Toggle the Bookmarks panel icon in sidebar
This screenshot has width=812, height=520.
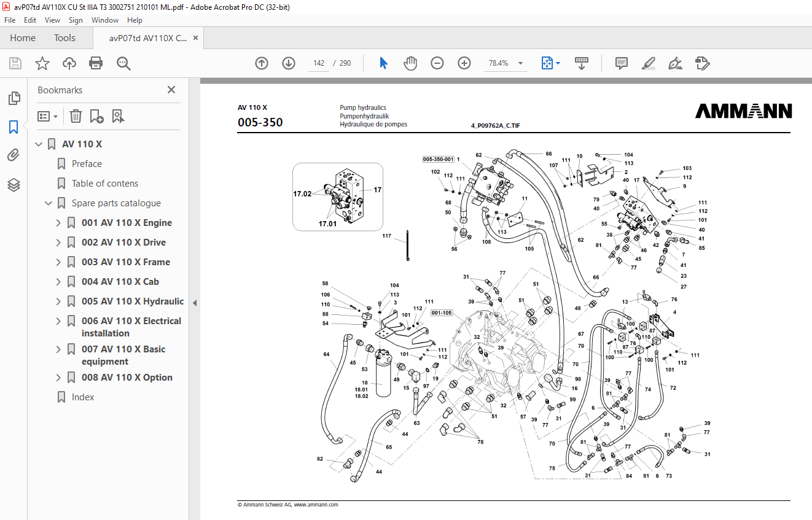14,127
